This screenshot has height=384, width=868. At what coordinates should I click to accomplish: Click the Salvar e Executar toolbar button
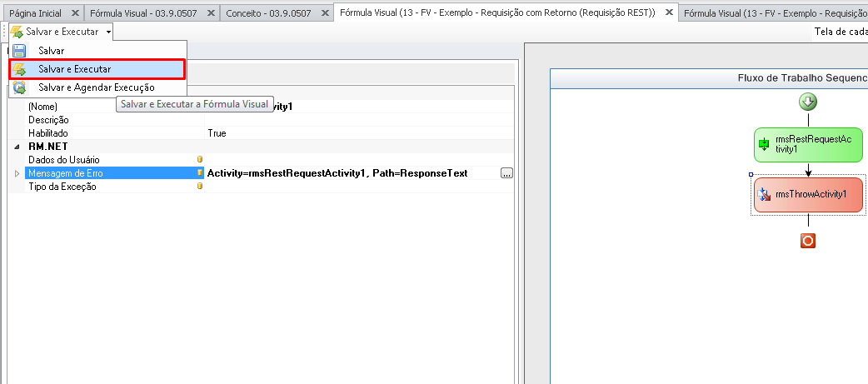(55, 32)
